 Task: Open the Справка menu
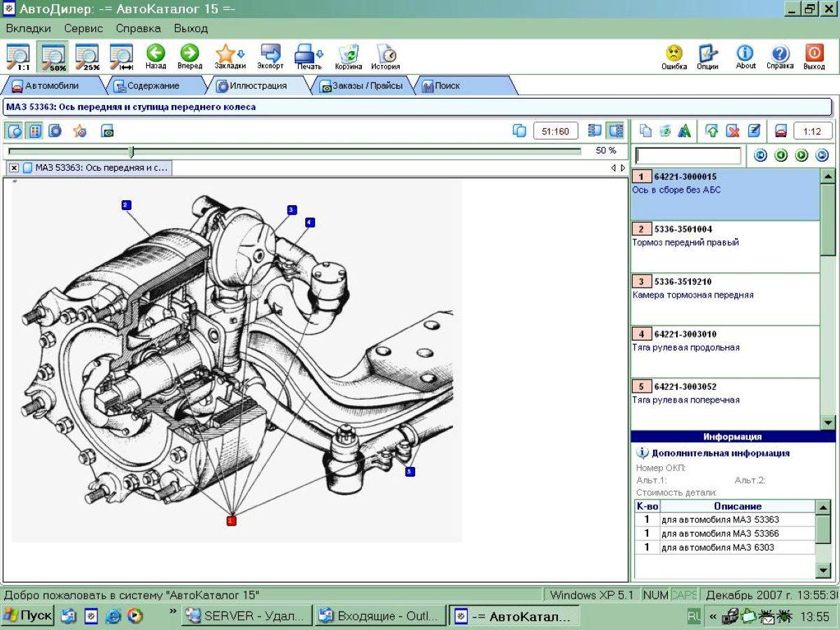click(138, 29)
